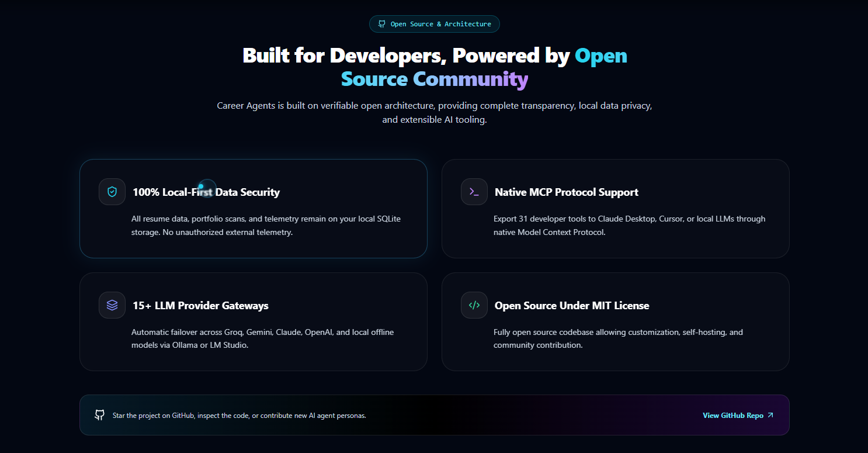Select the 100% Local-First Data Security heading
The height and width of the screenshot is (453, 868).
pyautogui.click(x=206, y=192)
